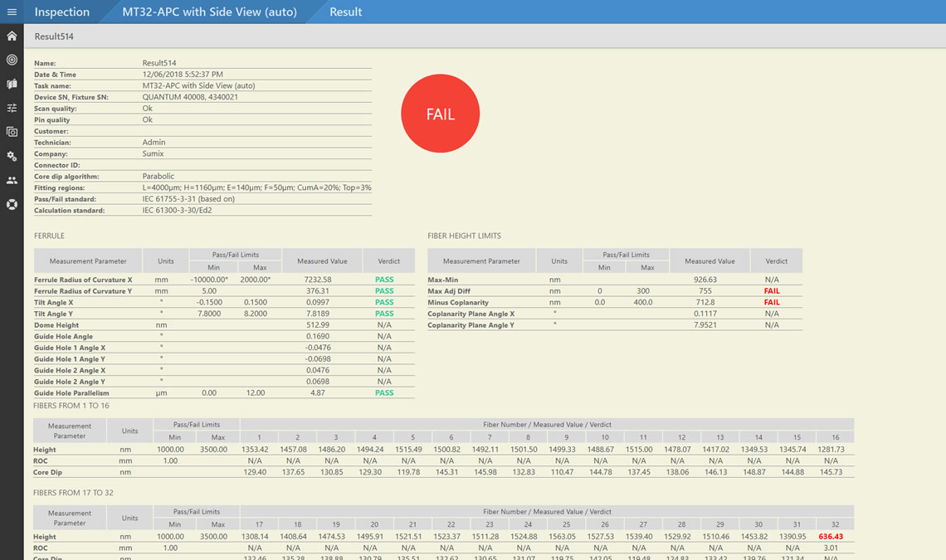Open the sliders settings icon in sidebar
The image size is (946, 560).
coord(12,108)
